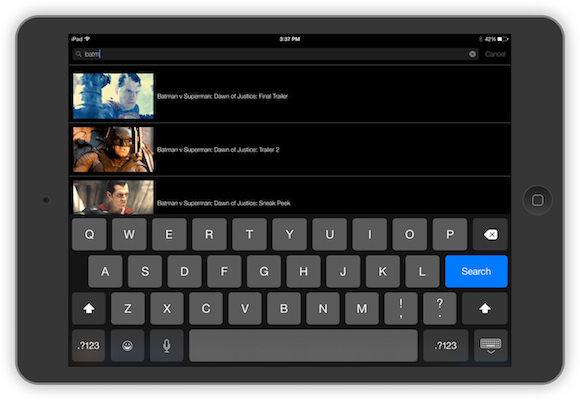
Task: Tap the space bar
Action: point(303,346)
